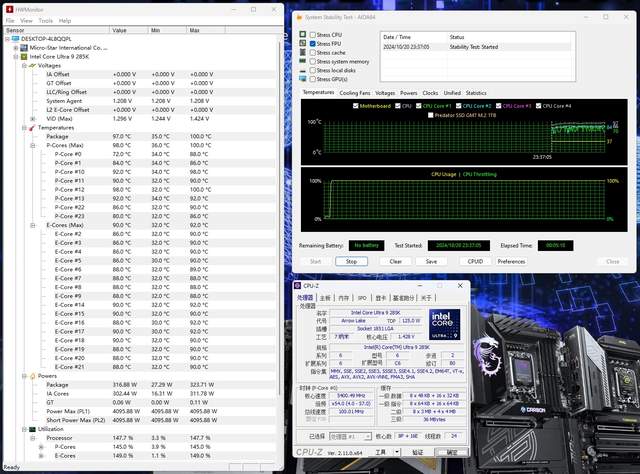Screen dimensions: 640x474
Task: Click the Intel Core Ultra 9 285K chip icon
Action: click(24, 57)
